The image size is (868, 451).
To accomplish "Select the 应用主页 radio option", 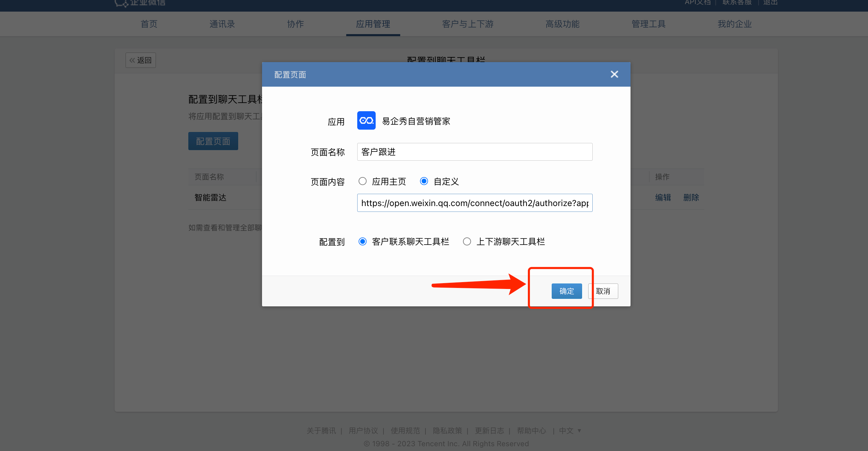I will click(362, 181).
